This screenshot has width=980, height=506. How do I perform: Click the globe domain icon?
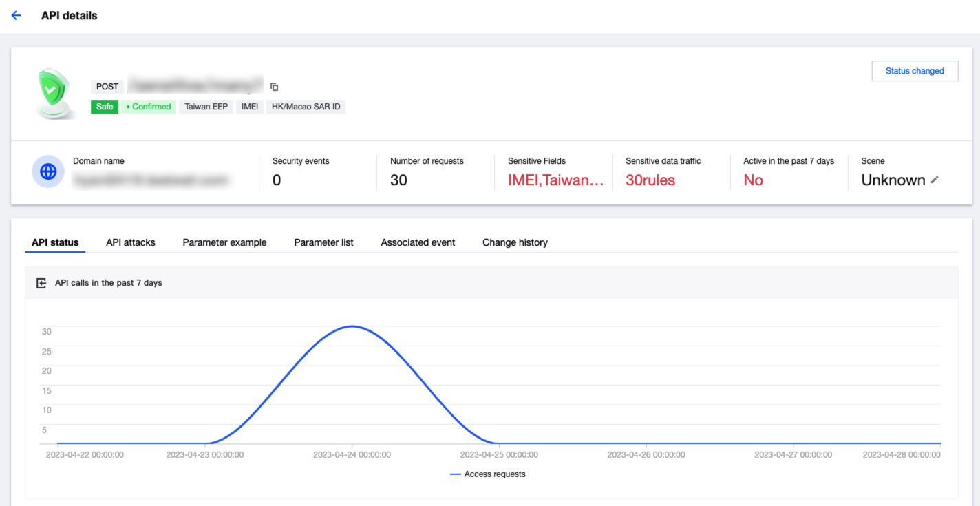[48, 172]
